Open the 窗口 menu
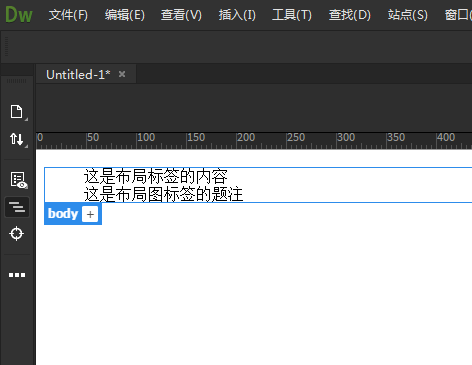 coord(458,15)
